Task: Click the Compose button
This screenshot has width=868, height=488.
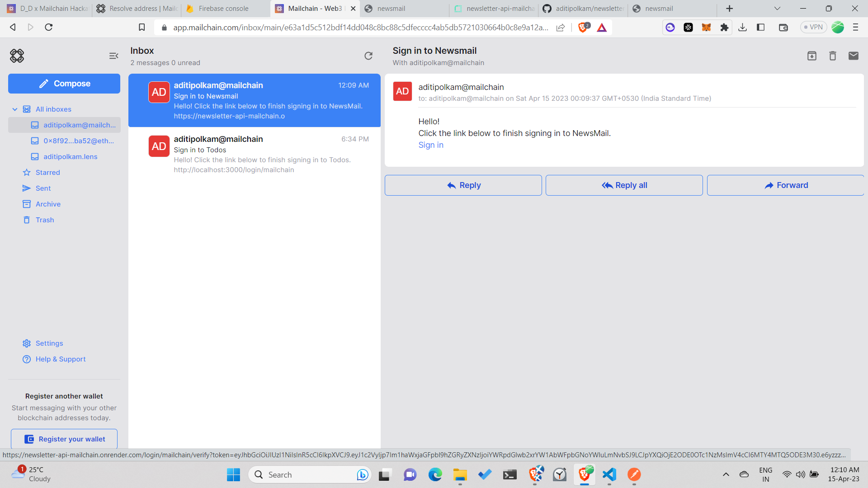Action: [x=64, y=84]
